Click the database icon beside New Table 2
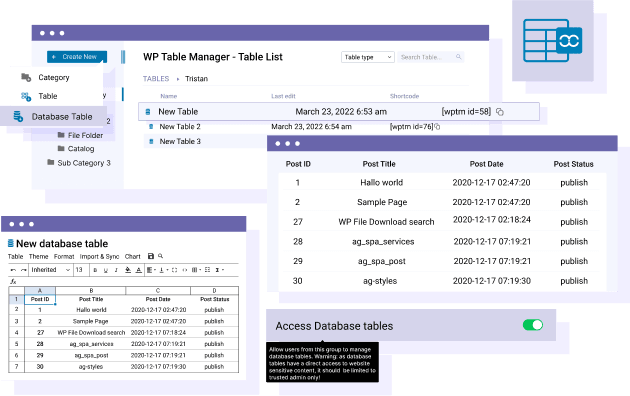This screenshot has height=396, width=630. point(151,127)
